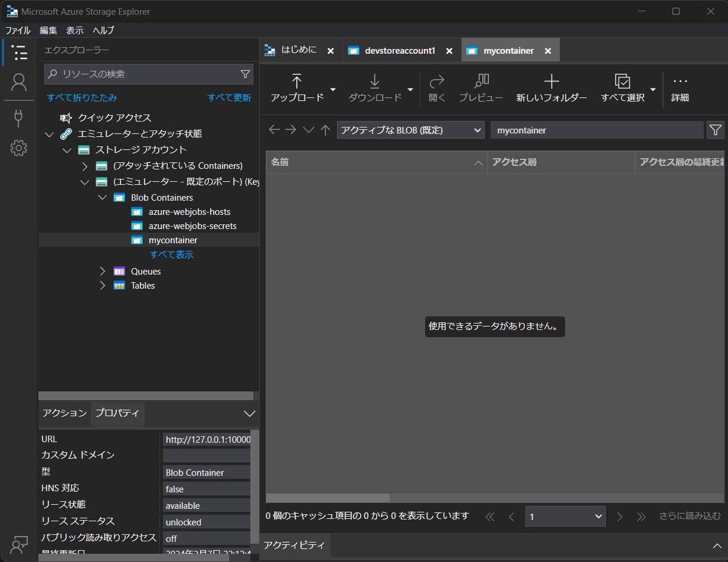Click the back arrow navigation icon
The width and height of the screenshot is (728, 562).
[274, 130]
